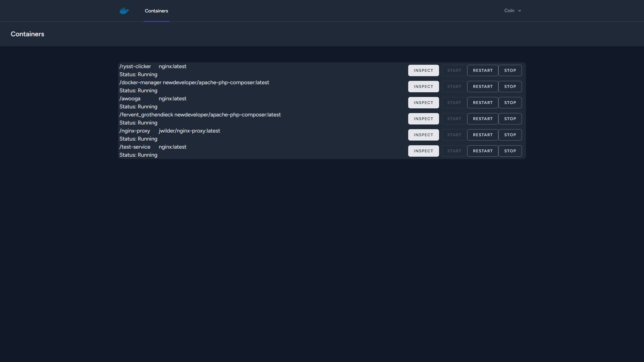Click Start for test-service container

pyautogui.click(x=454, y=151)
